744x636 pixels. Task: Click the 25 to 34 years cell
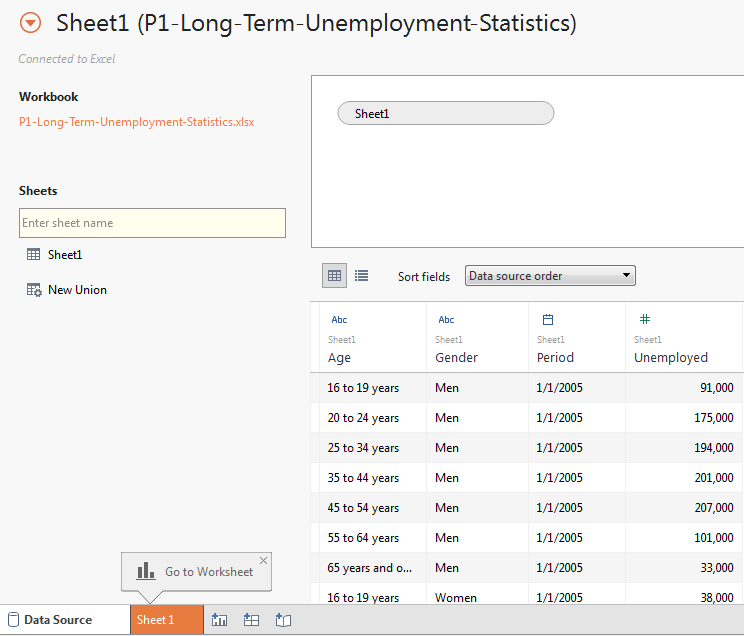[373, 448]
